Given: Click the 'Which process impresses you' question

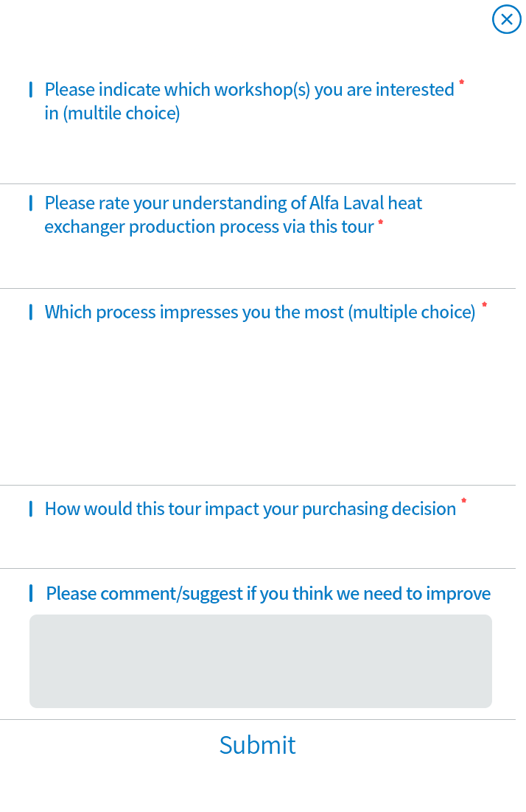Looking at the screenshot, I should click(259, 312).
